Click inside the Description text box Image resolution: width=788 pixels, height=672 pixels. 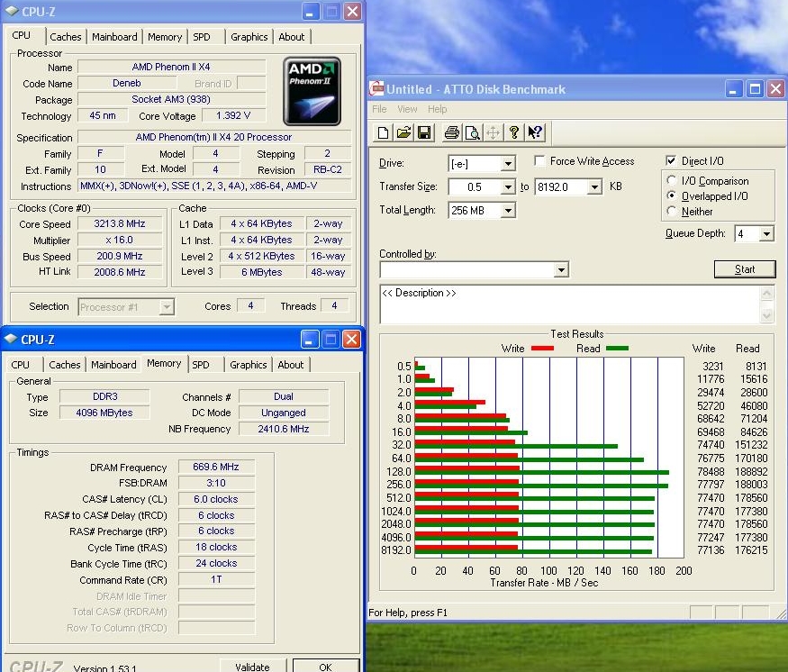coord(570,304)
